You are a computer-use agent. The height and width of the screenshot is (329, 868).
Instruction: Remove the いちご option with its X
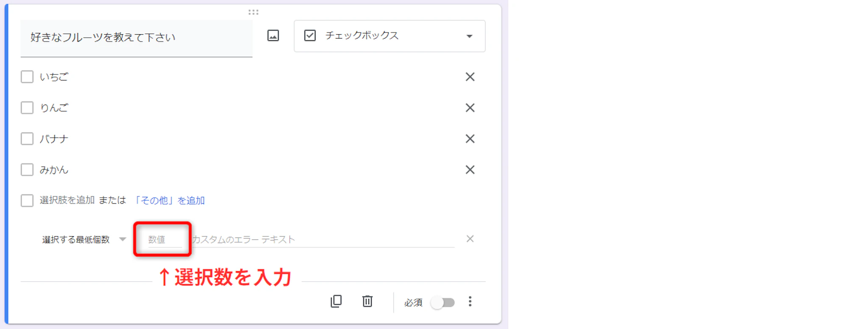coord(470,77)
